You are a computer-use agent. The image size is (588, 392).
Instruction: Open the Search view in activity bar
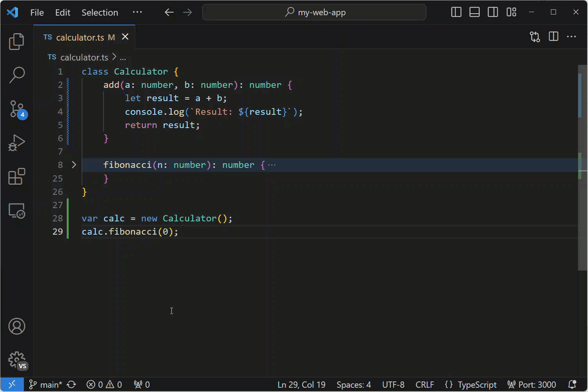16,75
